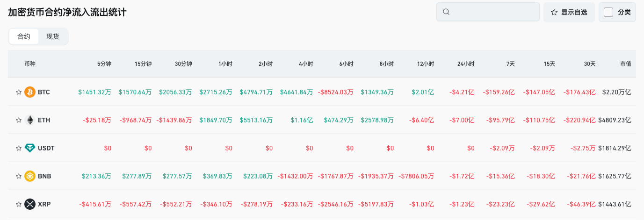Image resolution: width=644 pixels, height=220 pixels.
Task: Click the Ethereum coin icon
Action: point(30,120)
